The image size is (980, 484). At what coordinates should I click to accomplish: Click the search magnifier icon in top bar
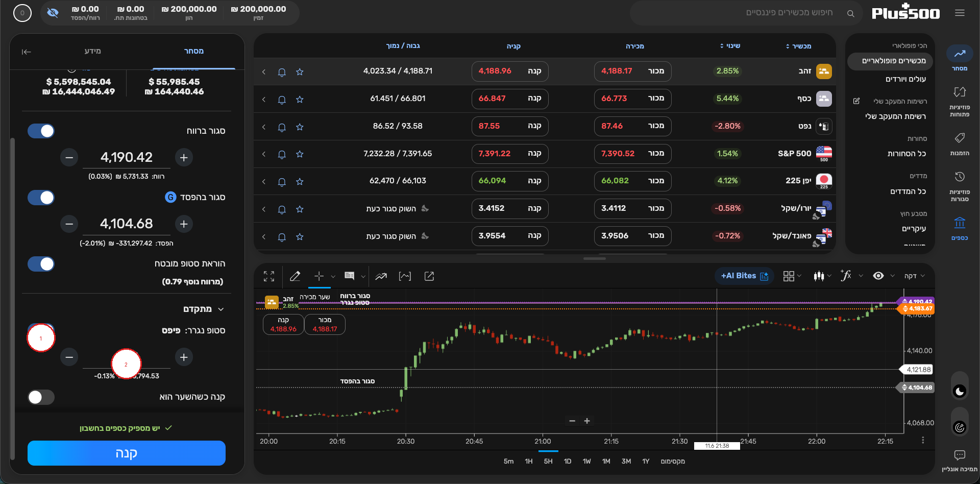pos(850,14)
